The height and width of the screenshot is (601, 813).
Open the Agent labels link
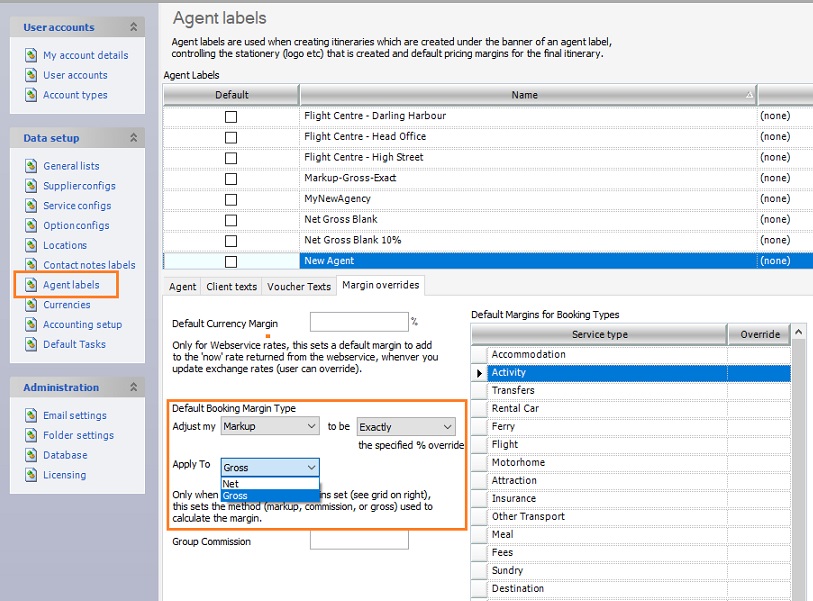click(x=71, y=285)
